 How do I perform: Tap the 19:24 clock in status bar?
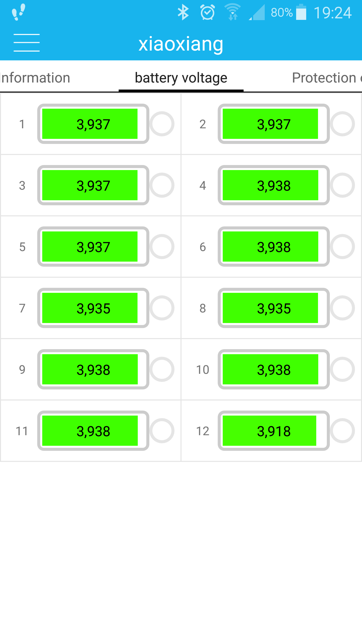[x=332, y=13]
